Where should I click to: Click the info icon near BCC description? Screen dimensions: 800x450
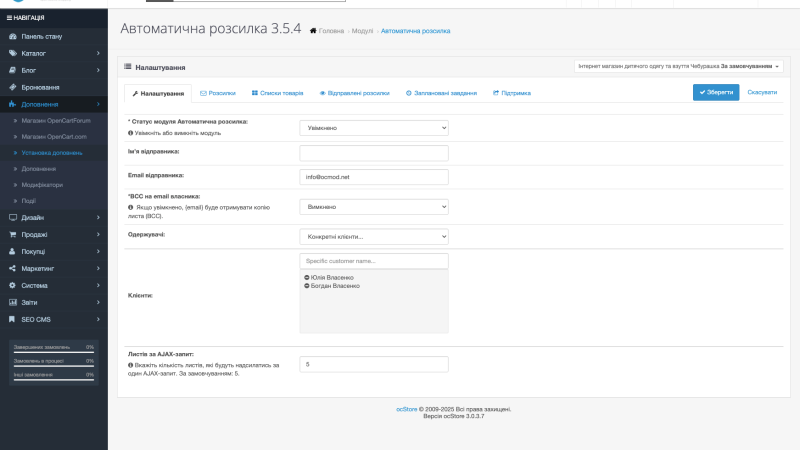[131, 208]
